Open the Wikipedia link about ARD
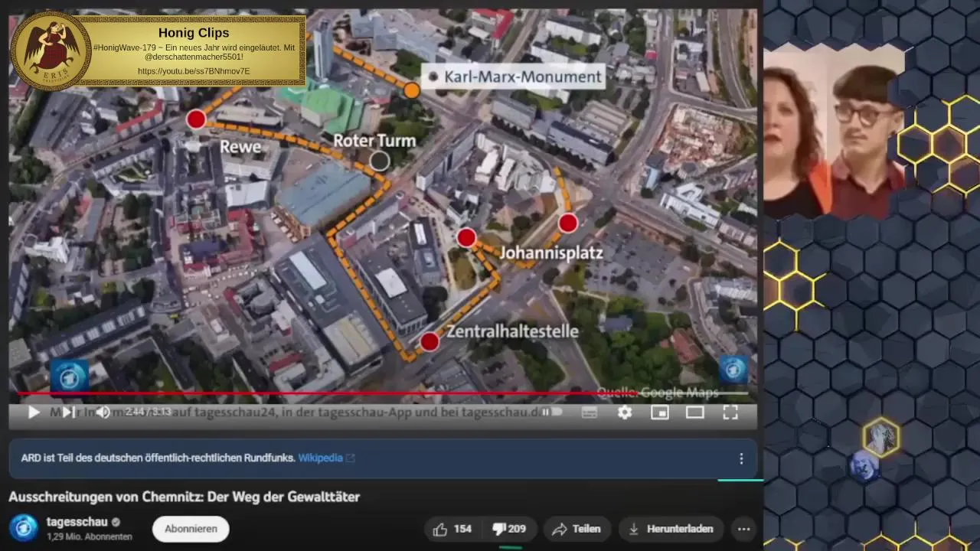The height and width of the screenshot is (551, 980). point(326,458)
